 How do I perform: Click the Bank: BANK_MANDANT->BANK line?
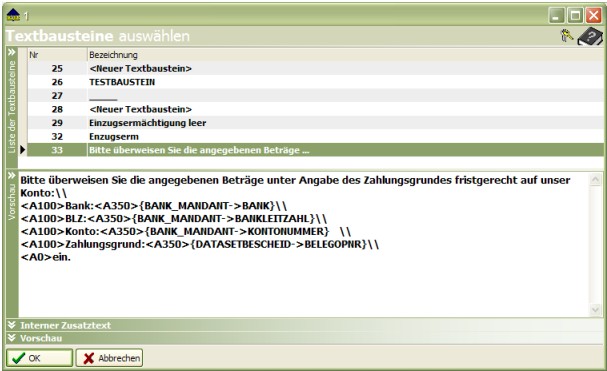tap(154, 206)
